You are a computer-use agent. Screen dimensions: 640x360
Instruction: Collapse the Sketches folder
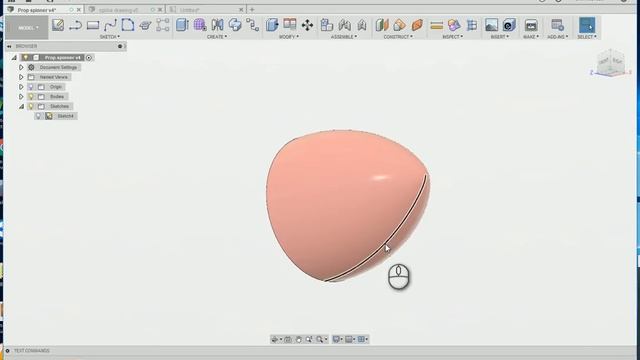click(x=21, y=107)
